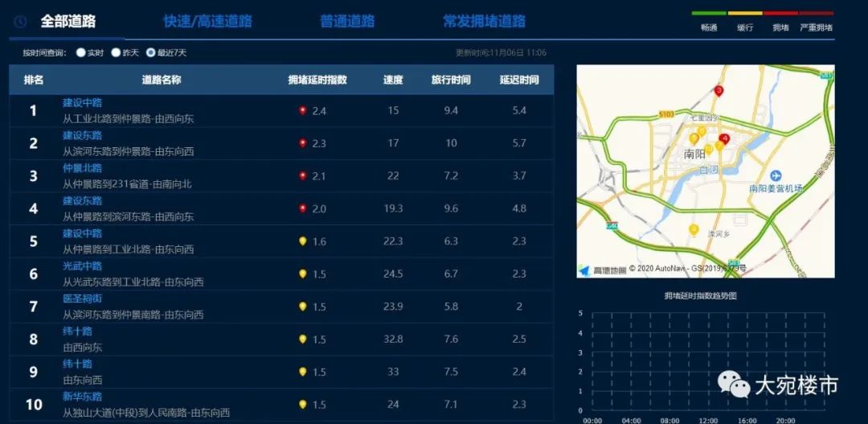Open the 仲景北路 road link
Viewport: 868px width, 424px height.
pos(82,168)
